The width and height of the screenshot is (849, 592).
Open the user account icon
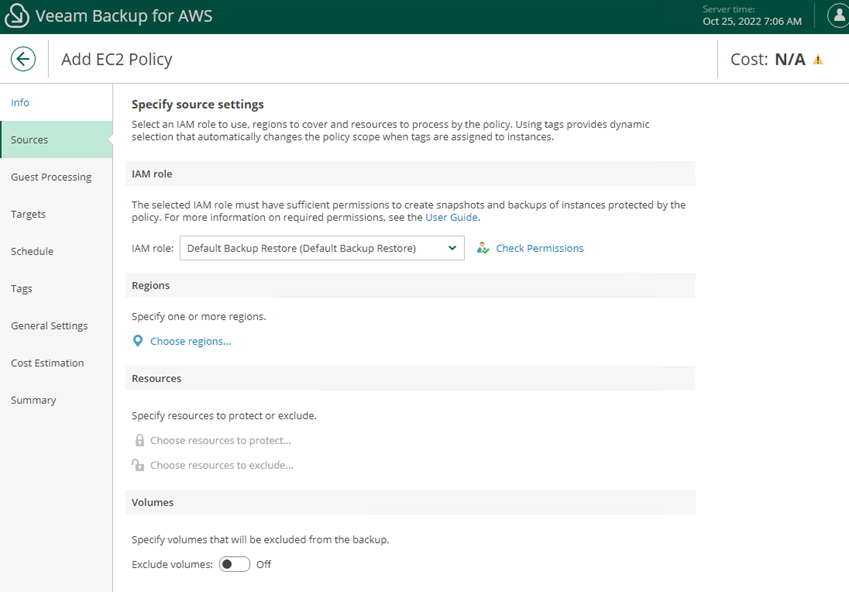click(839, 16)
